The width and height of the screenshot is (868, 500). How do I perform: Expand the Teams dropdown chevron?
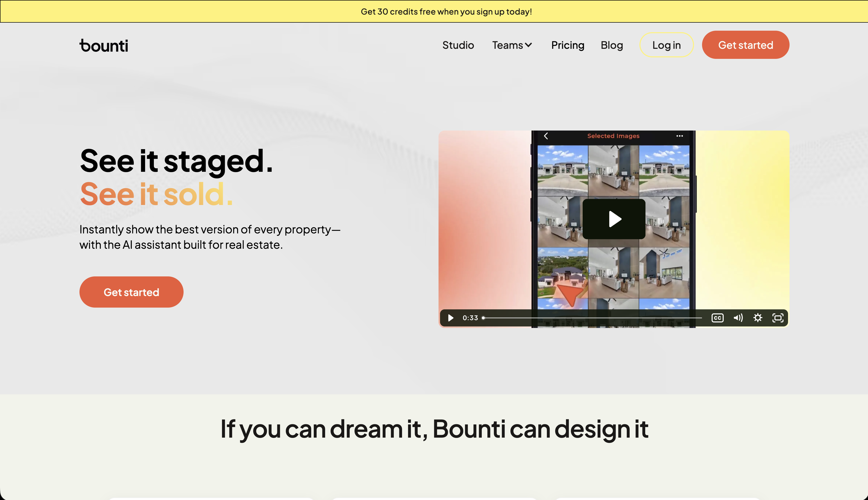(529, 45)
